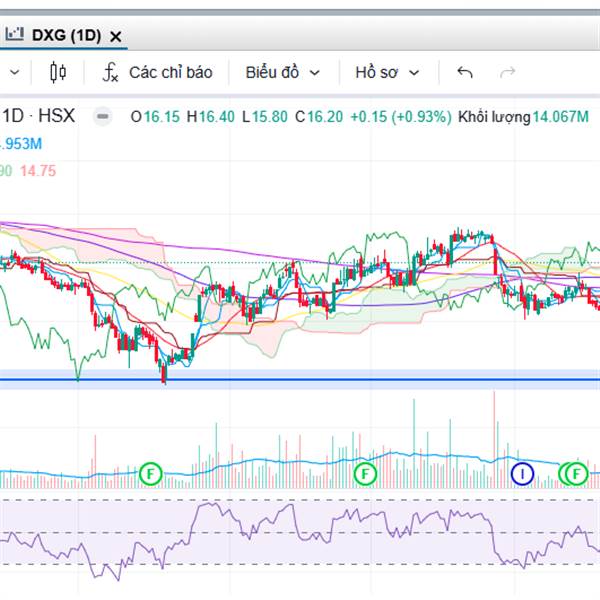This screenshot has width=600, height=600.
Task: Click the 1D · HSX symbol label
Action: click(40, 117)
